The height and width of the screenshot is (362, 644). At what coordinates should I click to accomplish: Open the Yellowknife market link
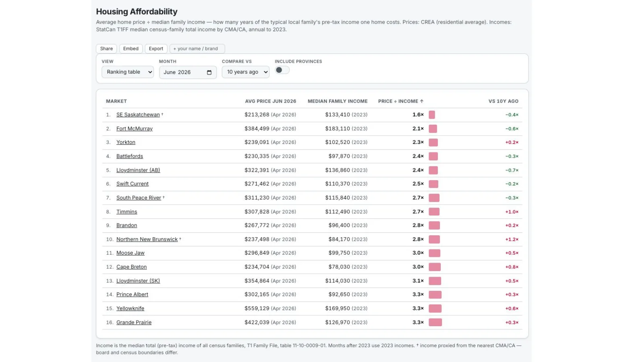coord(130,309)
